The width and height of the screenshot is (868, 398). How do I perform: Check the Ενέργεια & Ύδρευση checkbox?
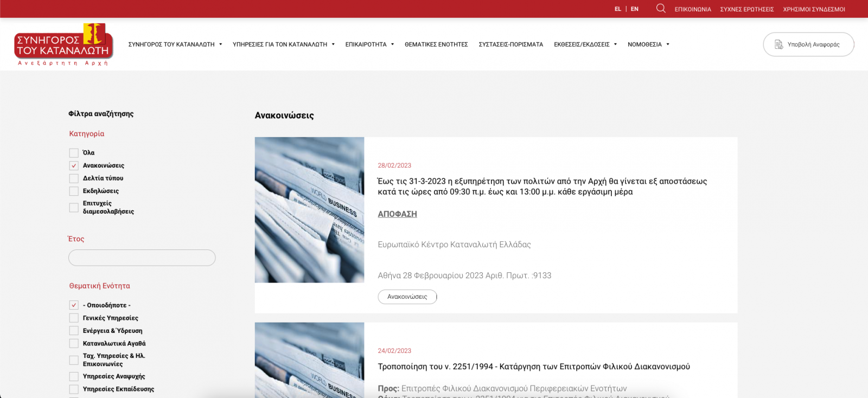(x=74, y=331)
